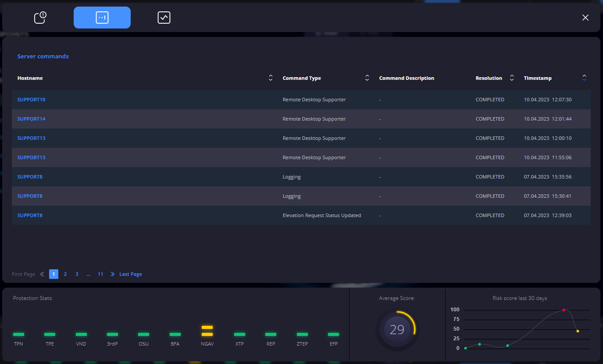Open SUPPORT8 link at 15:30:41 row

point(30,196)
